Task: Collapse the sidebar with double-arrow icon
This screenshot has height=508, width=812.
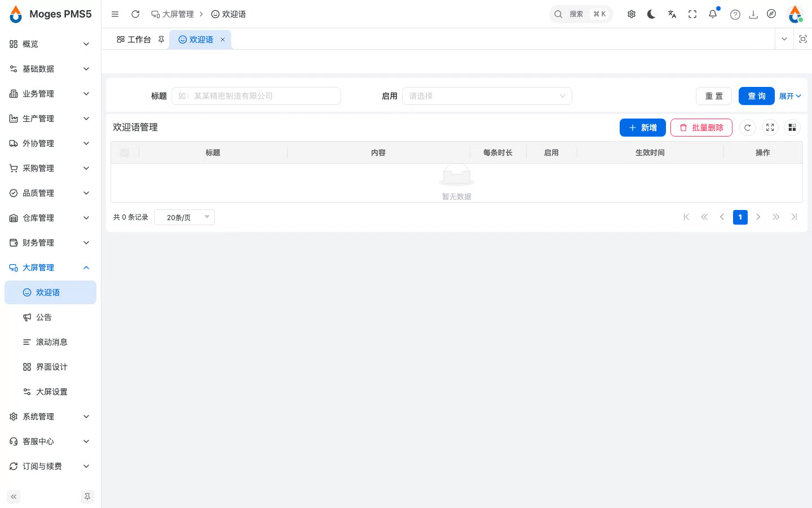Action: point(14,497)
